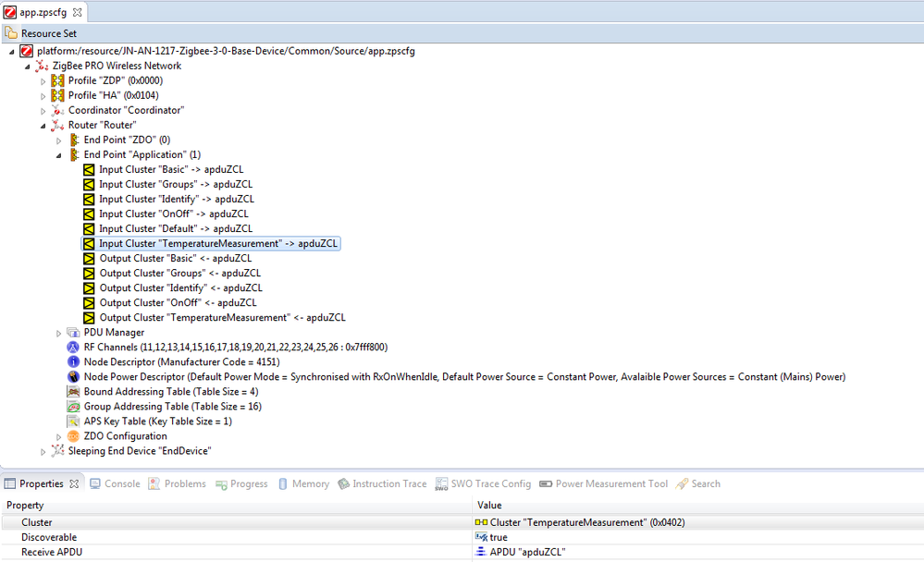Click the platform resource file icon
Viewport: 924px width, 562px height.
(27, 51)
